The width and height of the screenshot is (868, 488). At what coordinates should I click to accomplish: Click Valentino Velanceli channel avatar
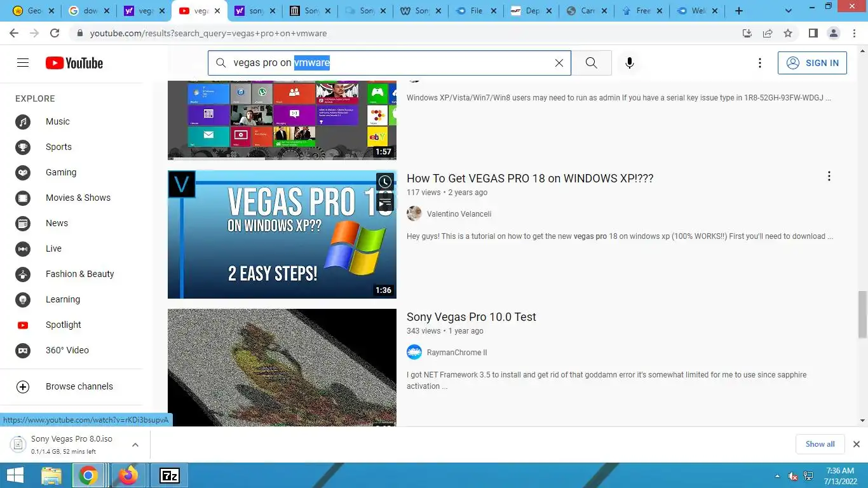point(414,213)
